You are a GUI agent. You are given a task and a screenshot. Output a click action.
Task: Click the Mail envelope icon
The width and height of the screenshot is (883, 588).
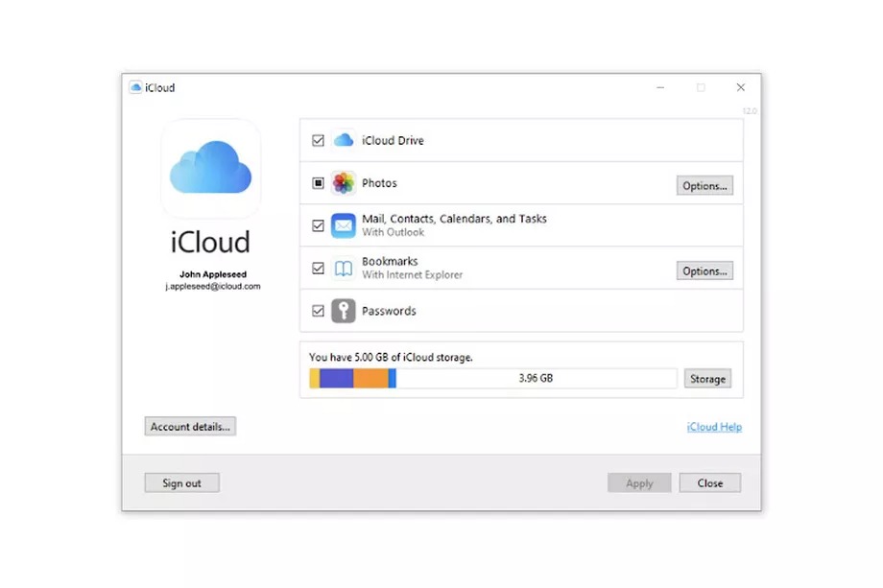pos(343,225)
